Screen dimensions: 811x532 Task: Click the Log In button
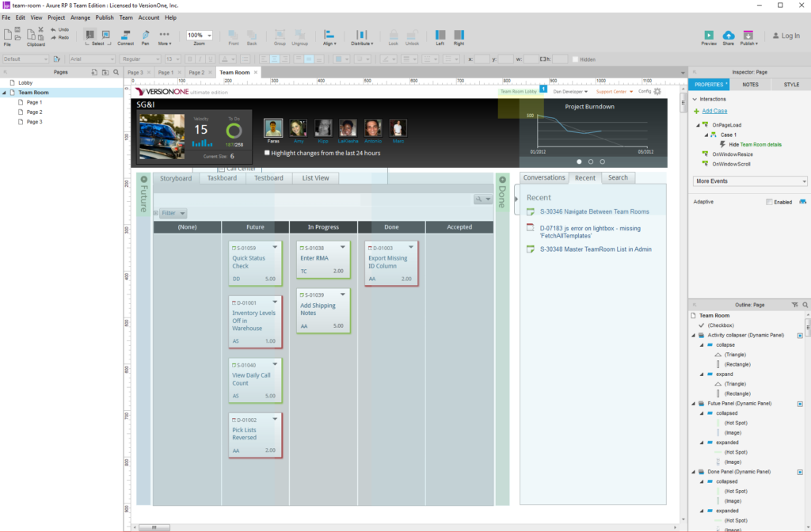(x=786, y=36)
